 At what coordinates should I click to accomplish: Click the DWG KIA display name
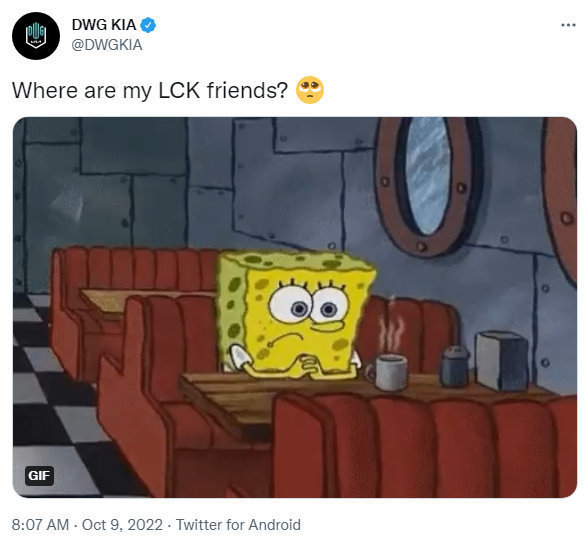pyautogui.click(x=104, y=25)
